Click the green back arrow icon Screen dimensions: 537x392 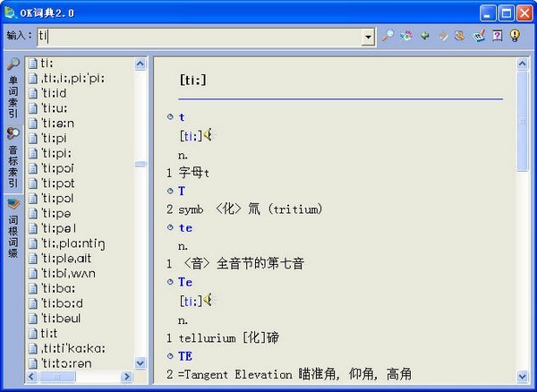pos(424,35)
